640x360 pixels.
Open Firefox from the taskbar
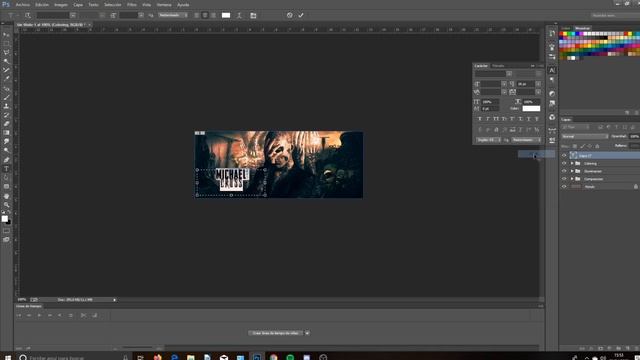(157, 357)
